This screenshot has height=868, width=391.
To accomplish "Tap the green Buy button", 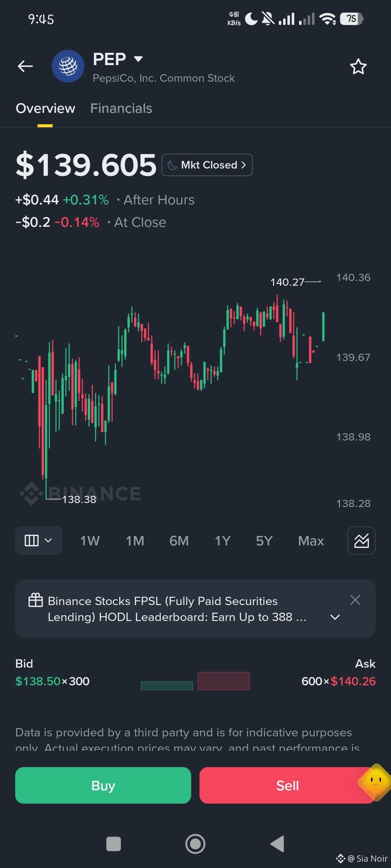I will click(103, 786).
